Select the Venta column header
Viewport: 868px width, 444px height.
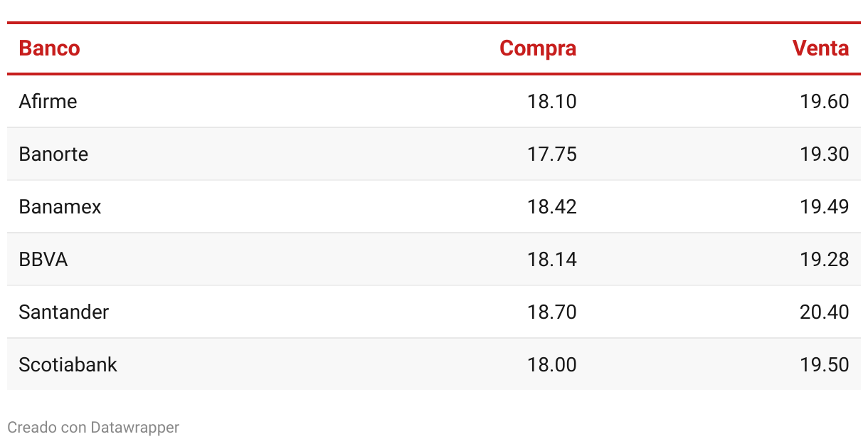pos(820,48)
